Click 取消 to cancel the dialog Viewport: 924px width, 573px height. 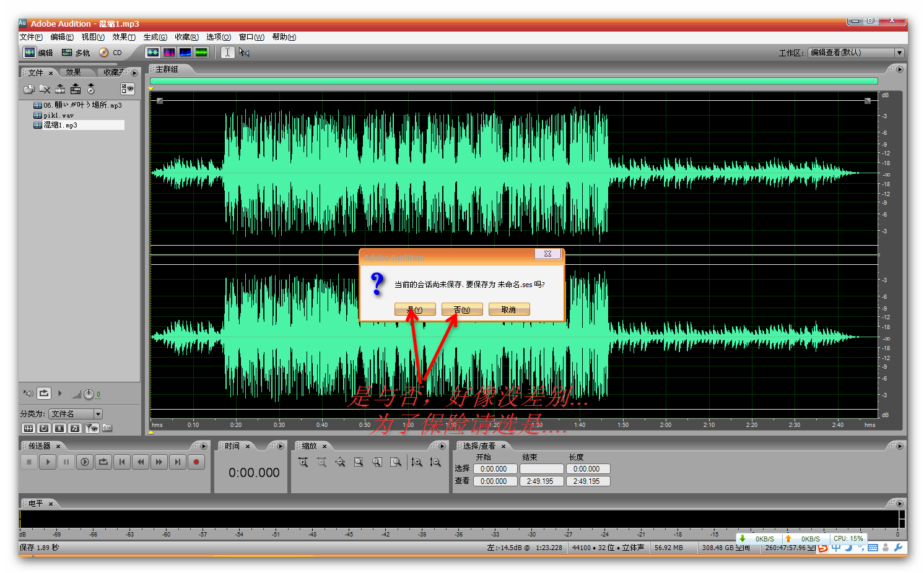[x=509, y=309]
